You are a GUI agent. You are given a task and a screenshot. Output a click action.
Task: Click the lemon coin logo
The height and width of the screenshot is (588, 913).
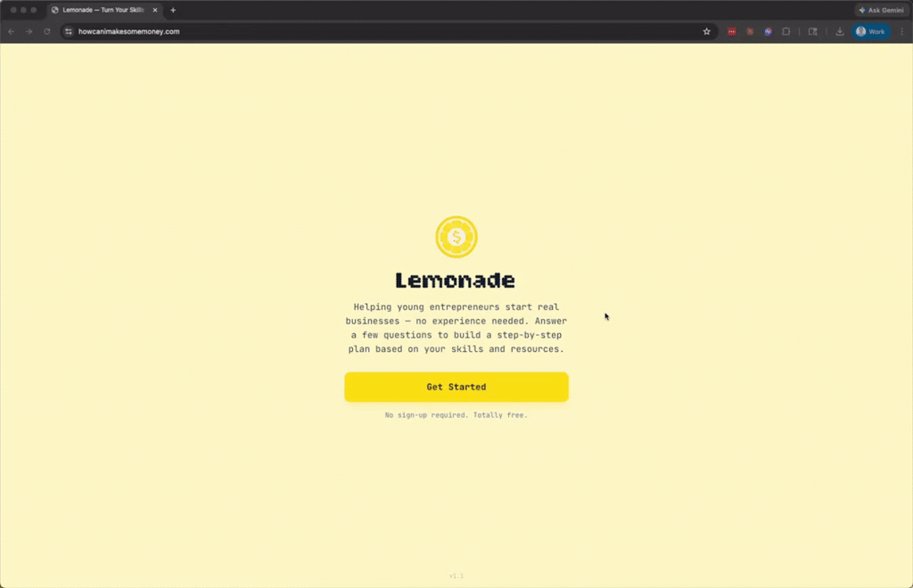click(x=456, y=237)
